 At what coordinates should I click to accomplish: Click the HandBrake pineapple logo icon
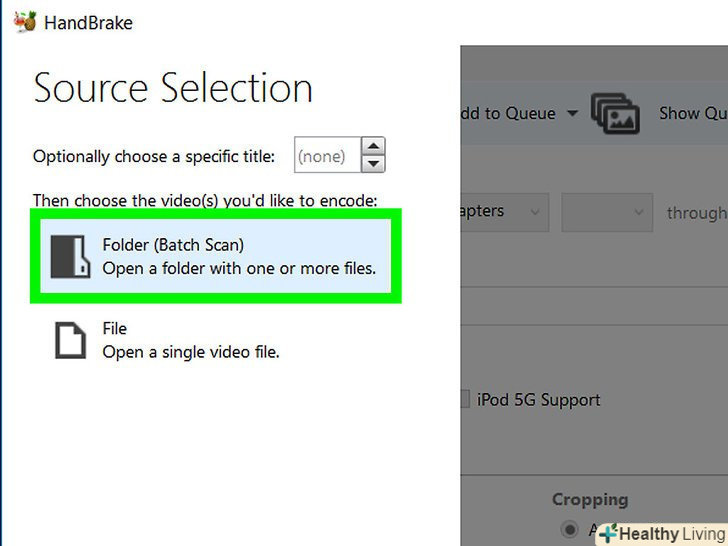coord(26,22)
